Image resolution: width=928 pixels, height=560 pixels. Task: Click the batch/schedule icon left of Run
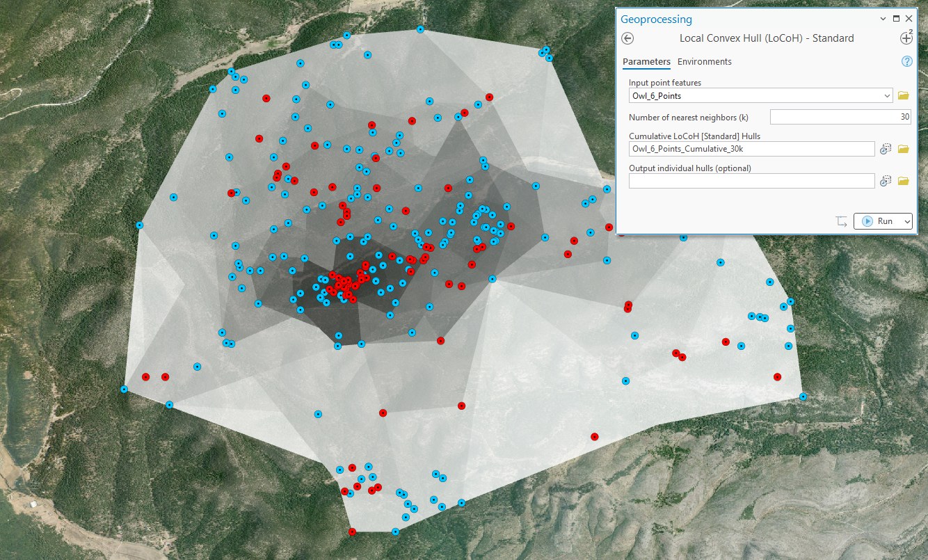842,221
